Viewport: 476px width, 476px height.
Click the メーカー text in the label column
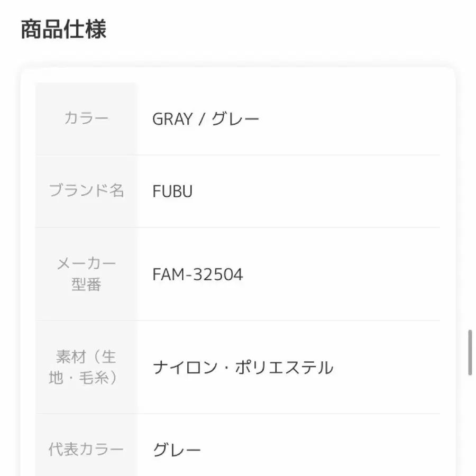(86, 263)
